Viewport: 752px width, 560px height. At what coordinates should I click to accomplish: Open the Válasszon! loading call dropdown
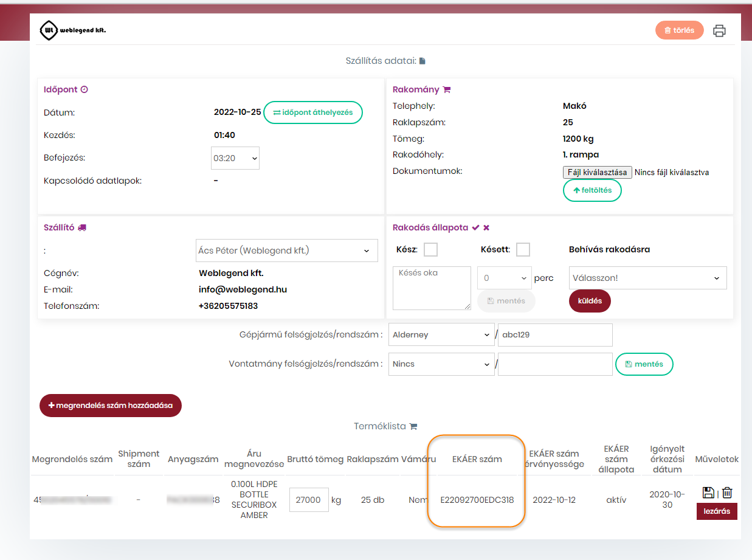tap(647, 278)
